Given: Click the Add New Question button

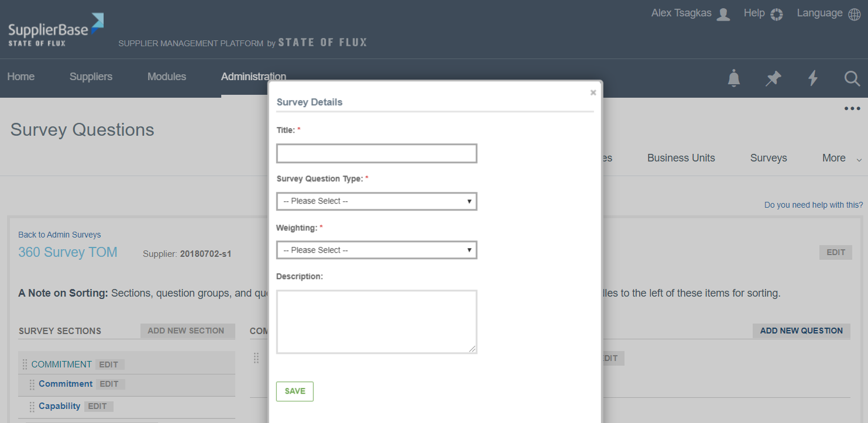Looking at the screenshot, I should (x=801, y=331).
